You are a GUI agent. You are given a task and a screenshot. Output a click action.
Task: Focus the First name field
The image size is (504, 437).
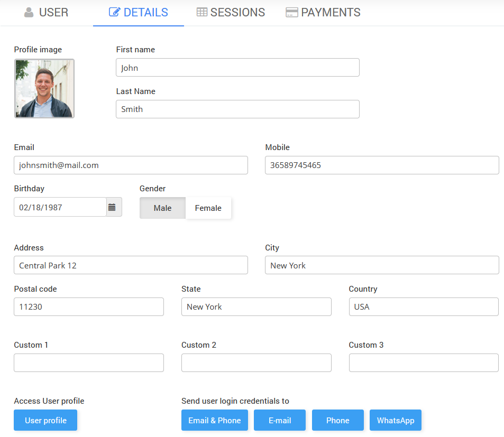click(237, 68)
